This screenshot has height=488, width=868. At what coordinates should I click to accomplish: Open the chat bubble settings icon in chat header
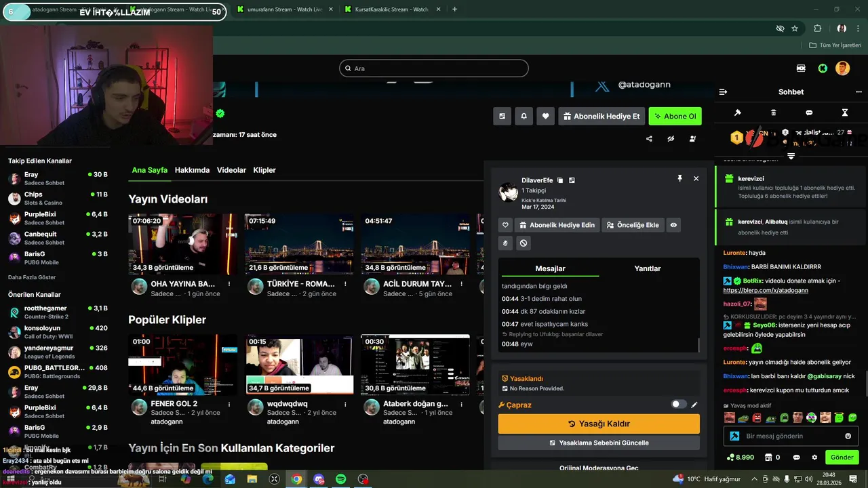coord(809,113)
